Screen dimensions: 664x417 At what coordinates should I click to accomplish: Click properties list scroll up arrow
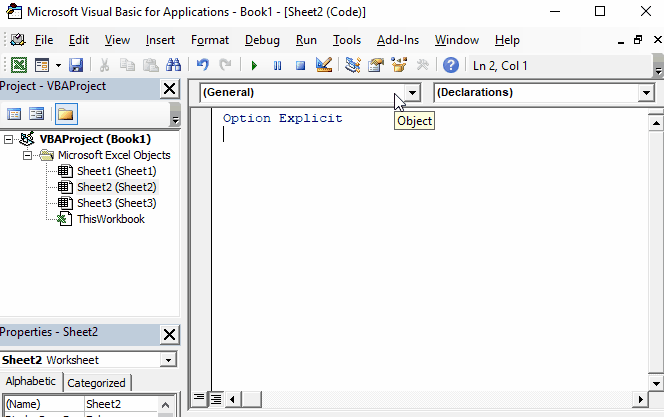[x=166, y=405]
